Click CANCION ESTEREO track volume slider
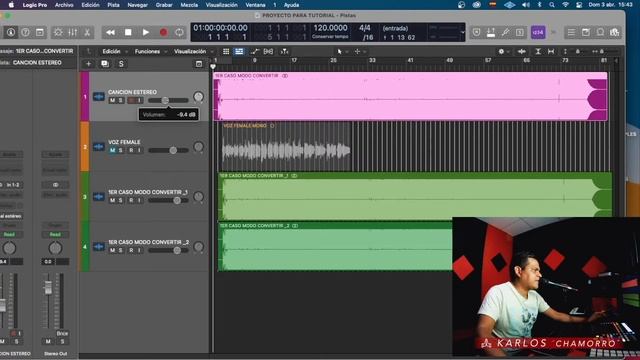Screen dimensions: 640x360 (168, 100)
